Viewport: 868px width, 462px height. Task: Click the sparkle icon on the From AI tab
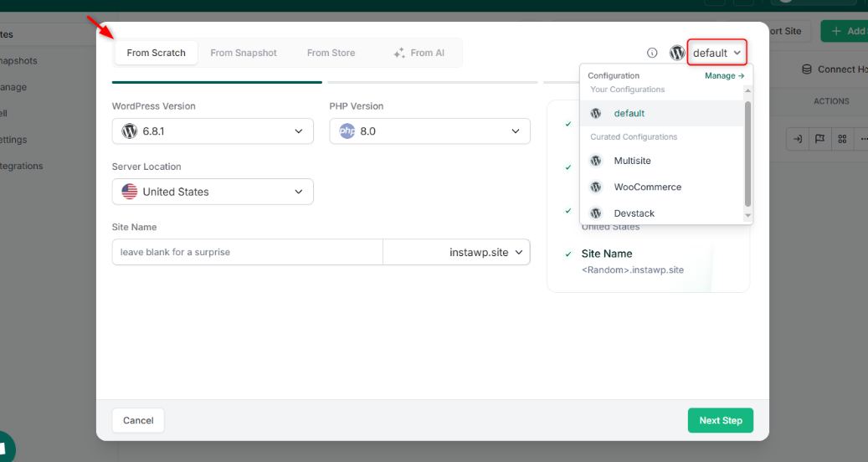399,53
